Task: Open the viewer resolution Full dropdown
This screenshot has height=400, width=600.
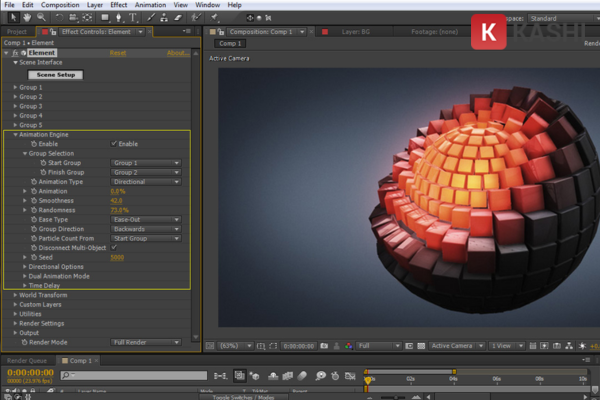Action: [x=378, y=346]
